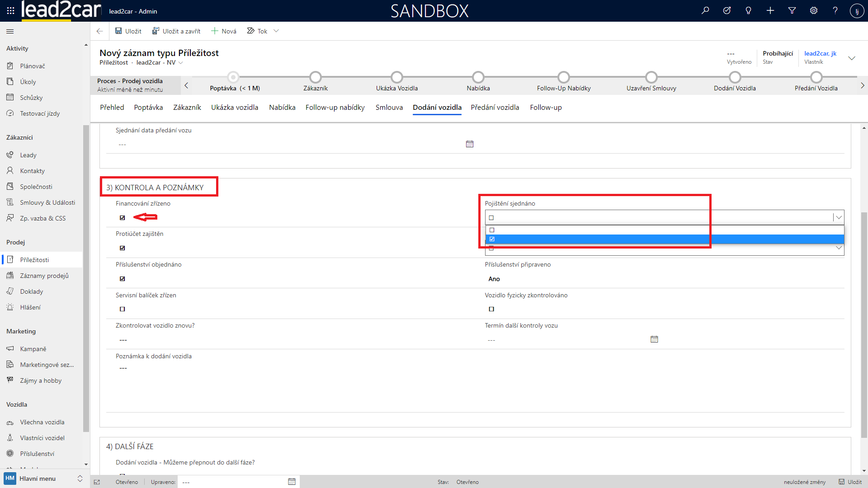Expand the header details chevron near owner

[852, 58]
